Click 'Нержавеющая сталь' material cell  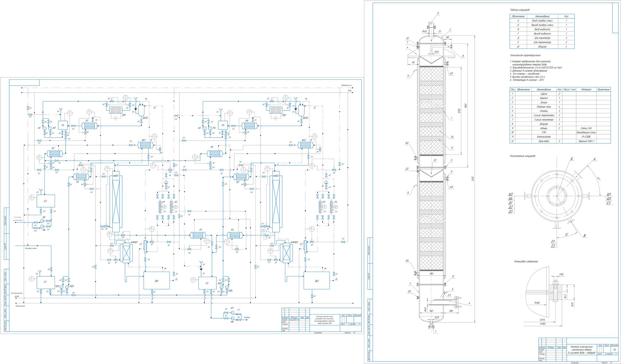tap(586, 132)
